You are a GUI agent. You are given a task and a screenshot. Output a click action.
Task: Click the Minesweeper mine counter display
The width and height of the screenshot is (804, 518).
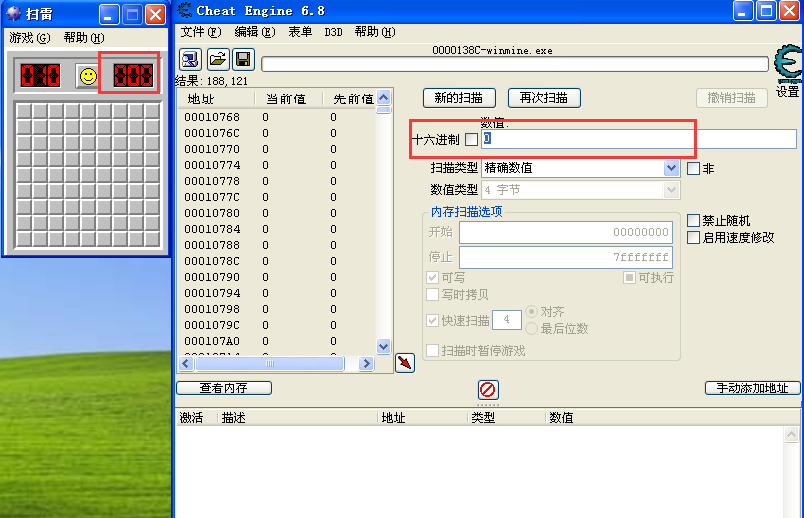(41, 75)
